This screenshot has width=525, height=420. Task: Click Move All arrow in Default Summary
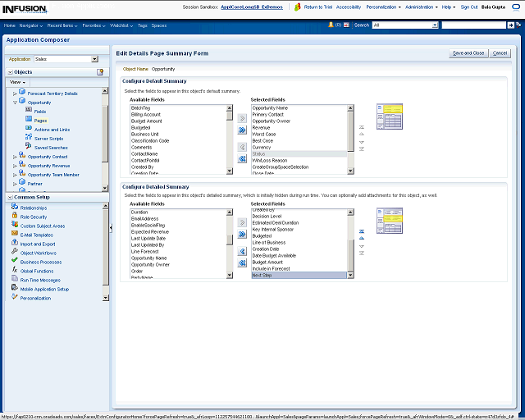tap(242, 130)
